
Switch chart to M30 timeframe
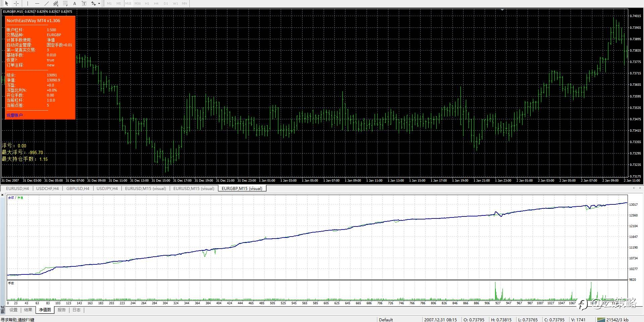pyautogui.click(x=138, y=3)
